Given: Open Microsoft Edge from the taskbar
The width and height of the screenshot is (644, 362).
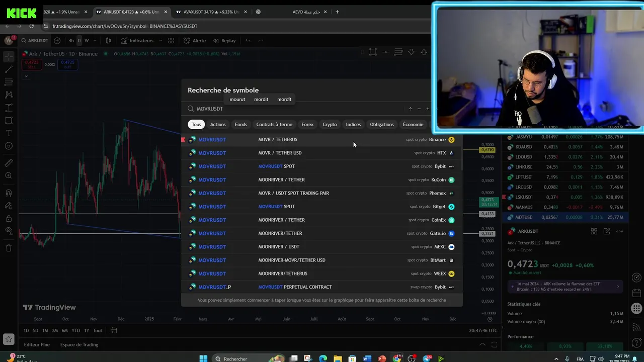Looking at the screenshot, I should point(323,358).
